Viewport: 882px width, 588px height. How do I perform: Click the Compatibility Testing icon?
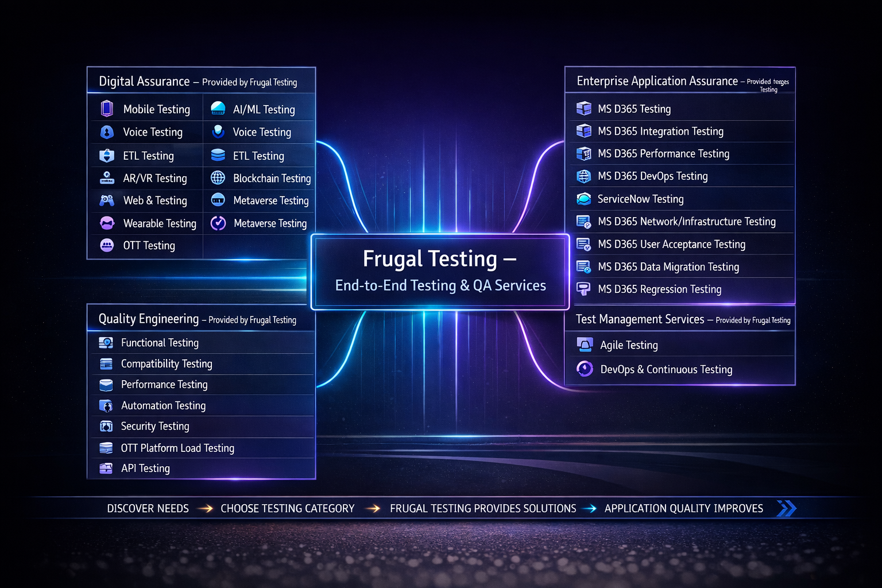(106, 363)
